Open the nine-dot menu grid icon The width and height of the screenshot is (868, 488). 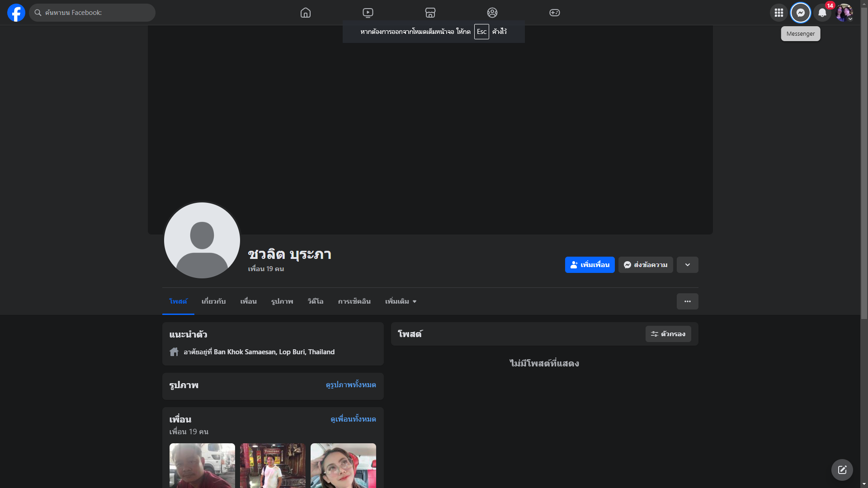coord(778,13)
